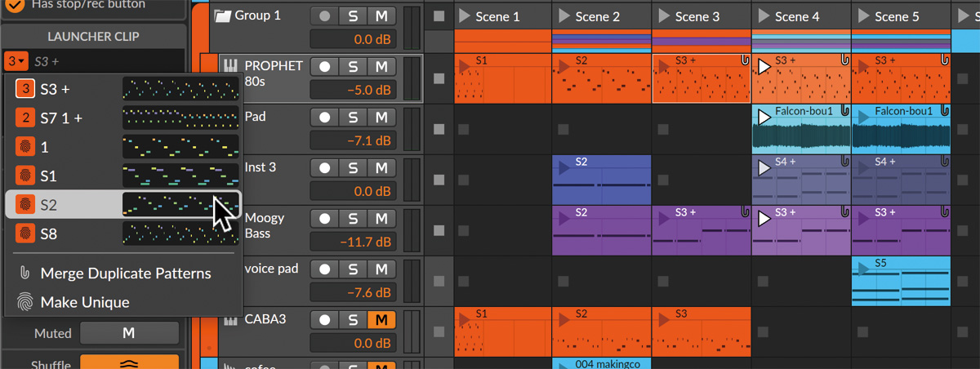Click Merge Duplicate Patterns paperclip icon

click(25, 273)
